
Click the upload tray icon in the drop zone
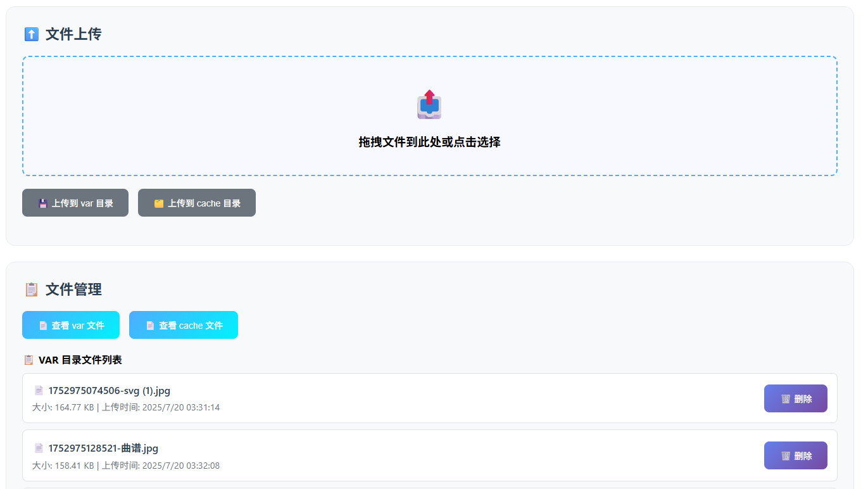(429, 105)
